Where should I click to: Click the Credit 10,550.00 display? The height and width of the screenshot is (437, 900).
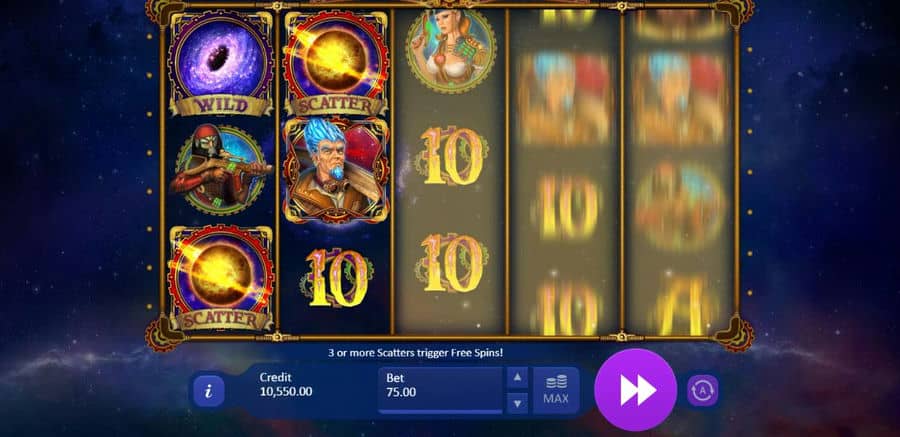(x=286, y=385)
